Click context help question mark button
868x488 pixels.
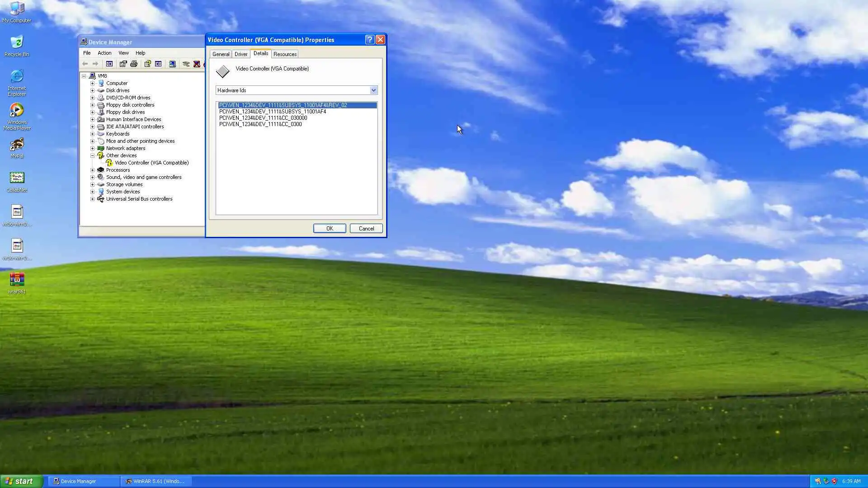click(x=369, y=40)
